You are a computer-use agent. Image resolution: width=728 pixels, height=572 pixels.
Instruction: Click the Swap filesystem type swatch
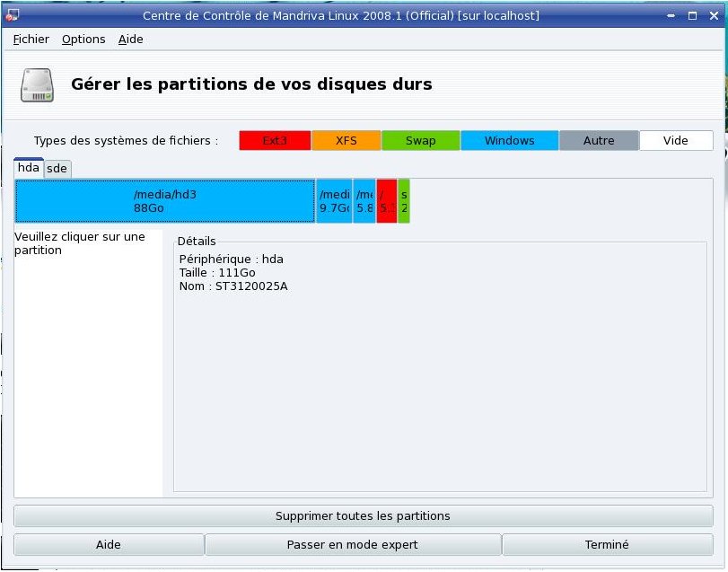421,141
